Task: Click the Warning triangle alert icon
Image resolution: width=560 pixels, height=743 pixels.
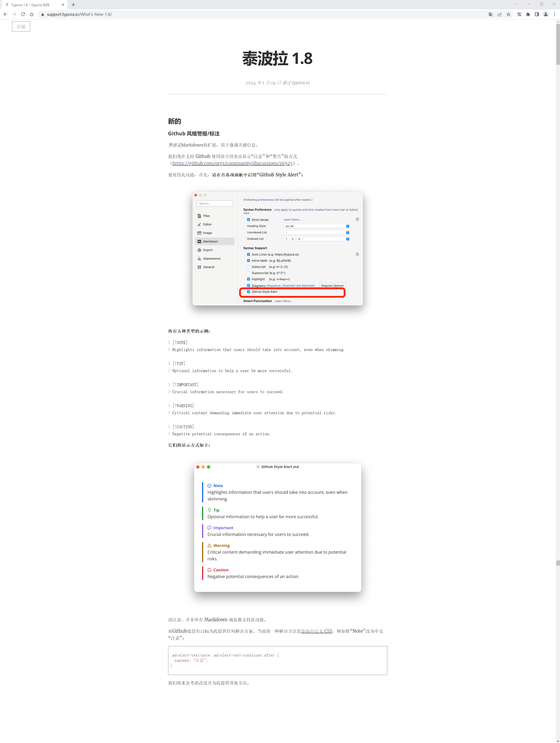Action: [209, 546]
